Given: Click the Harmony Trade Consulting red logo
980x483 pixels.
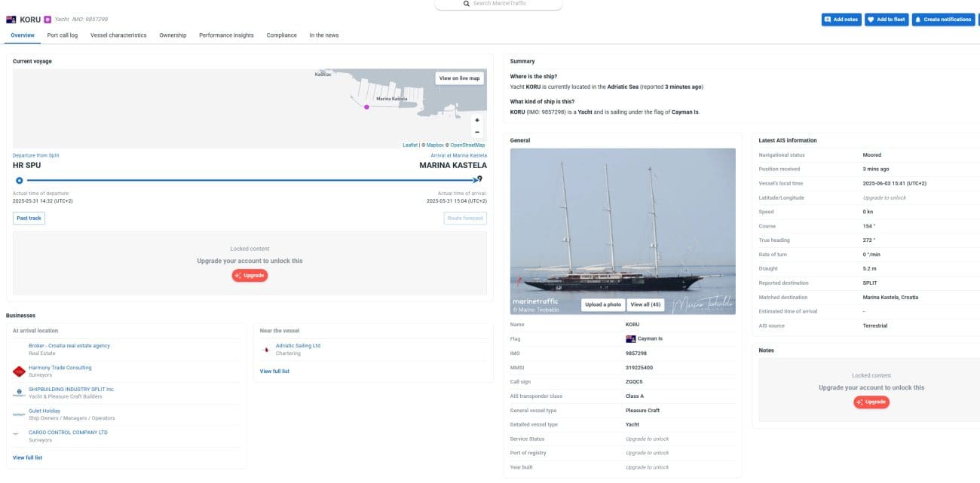Looking at the screenshot, I should [19, 371].
